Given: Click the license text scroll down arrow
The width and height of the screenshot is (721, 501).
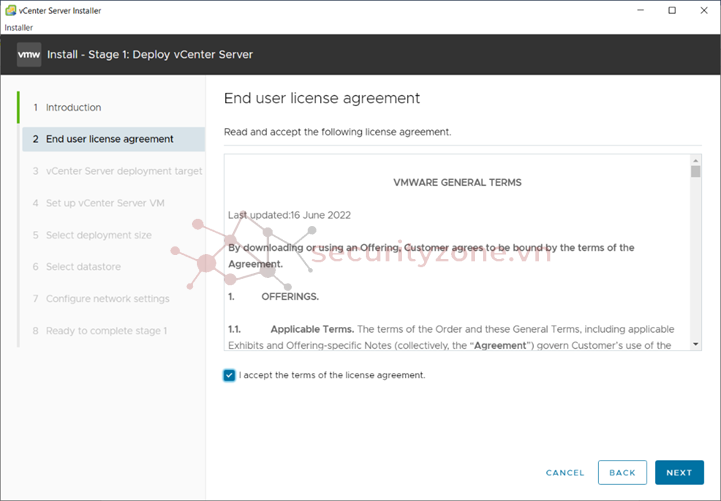Looking at the screenshot, I should coord(695,344).
